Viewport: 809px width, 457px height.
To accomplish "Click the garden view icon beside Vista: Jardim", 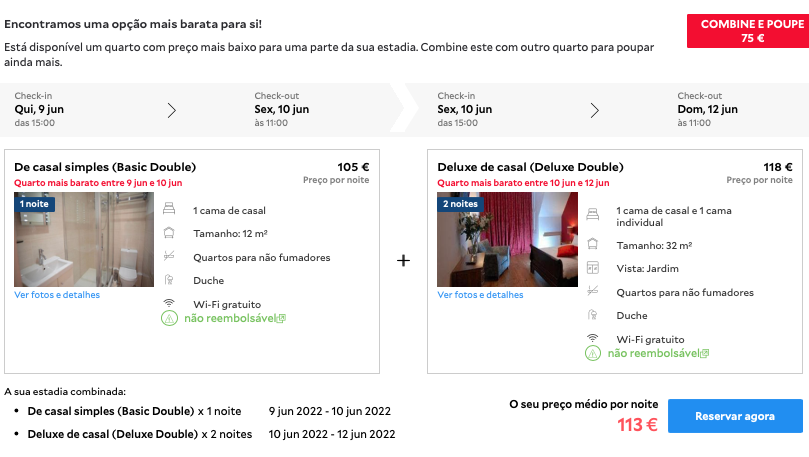I will pos(593,268).
